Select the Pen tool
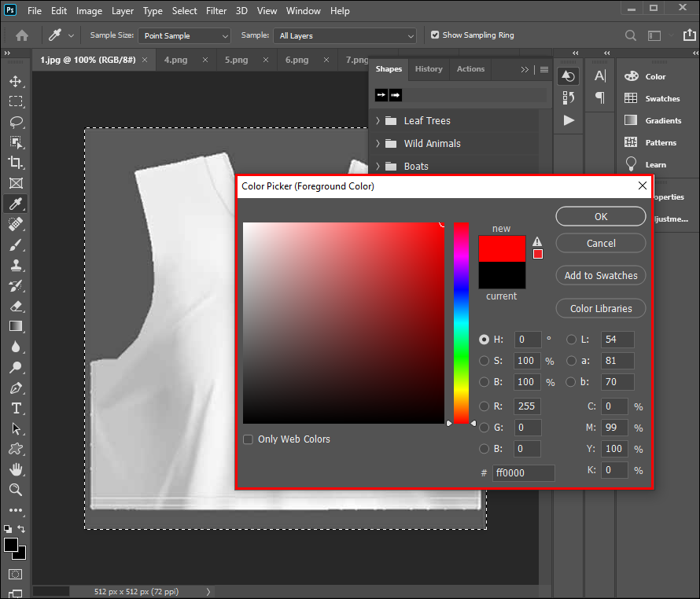The height and width of the screenshot is (599, 700). [x=16, y=388]
